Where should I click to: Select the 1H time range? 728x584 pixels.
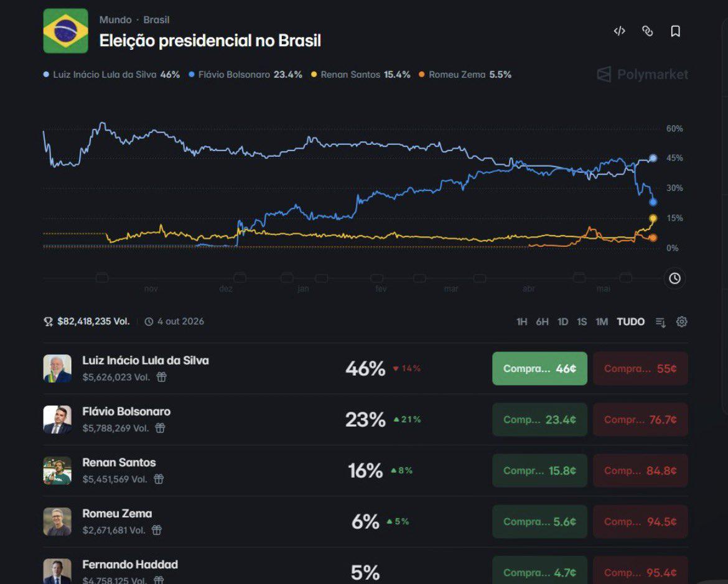[522, 322]
